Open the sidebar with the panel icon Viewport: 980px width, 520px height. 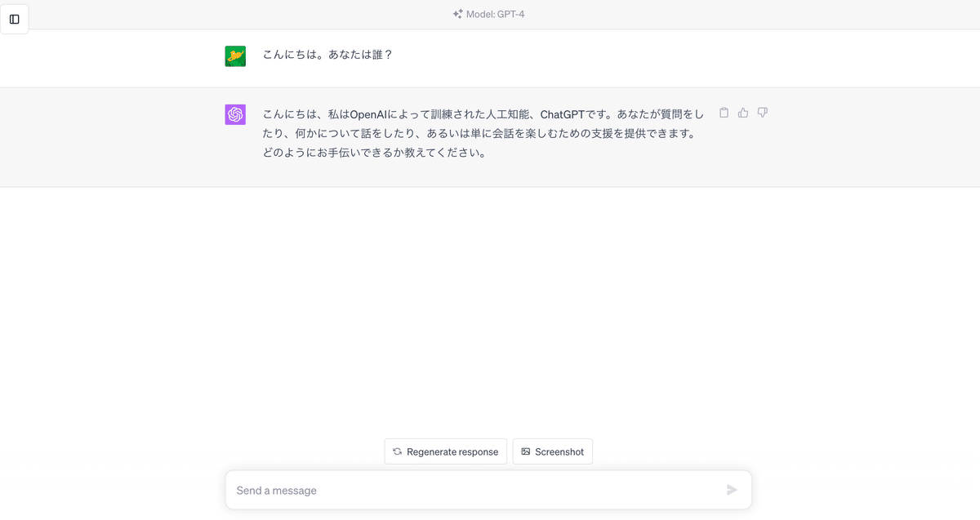[x=15, y=19]
